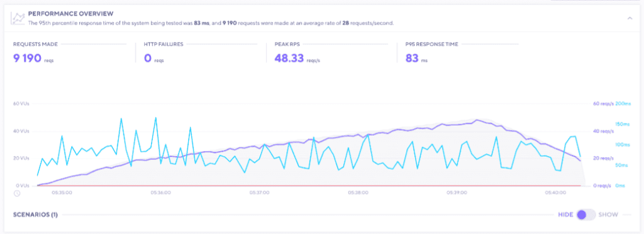
Task: Click the 0ms axis label
Action: coord(621,186)
